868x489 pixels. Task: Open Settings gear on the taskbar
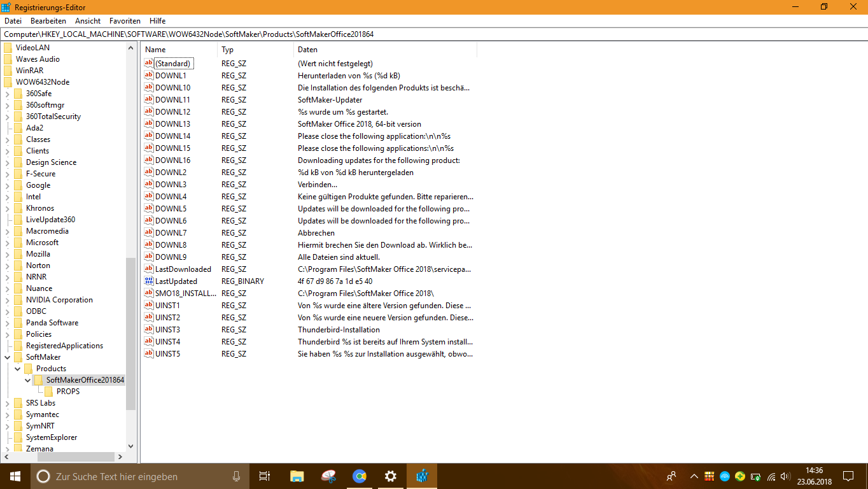point(391,476)
